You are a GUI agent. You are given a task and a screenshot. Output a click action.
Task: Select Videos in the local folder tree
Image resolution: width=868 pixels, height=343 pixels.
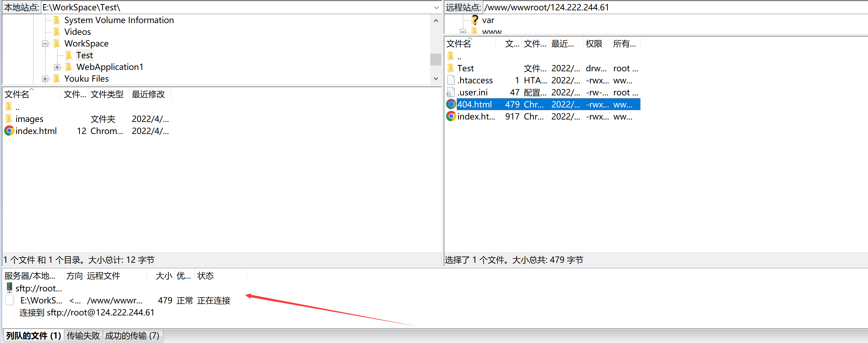(77, 32)
